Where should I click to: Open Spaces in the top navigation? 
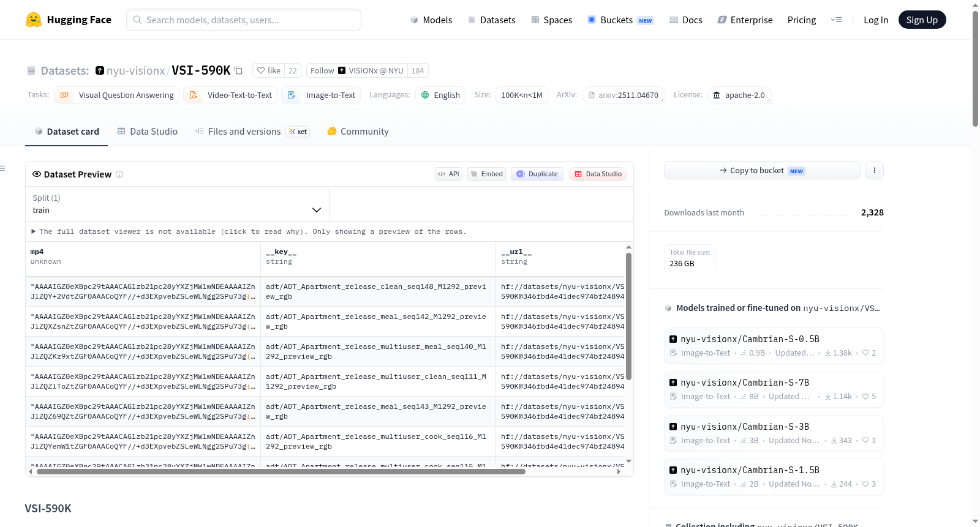click(x=552, y=20)
